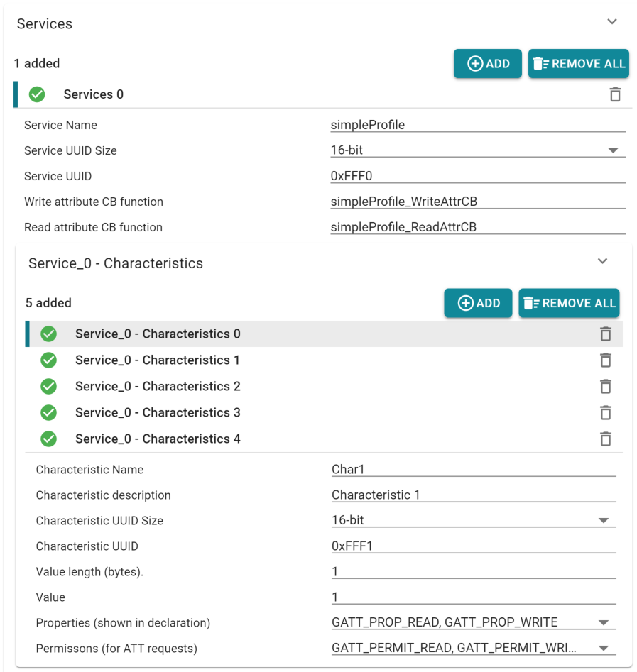Click REMOVE ALL for characteristics
Image resolution: width=637 pixels, height=672 pixels.
click(568, 302)
